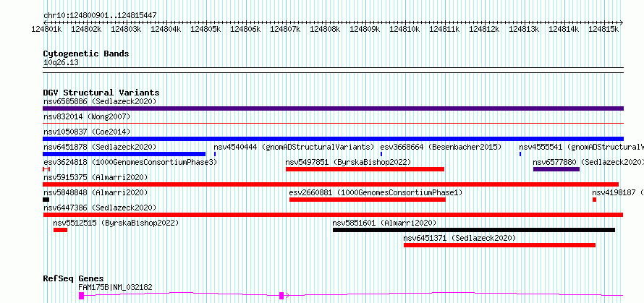Open the nsv6585886 (Sedlazeck2020) label

coord(100,101)
